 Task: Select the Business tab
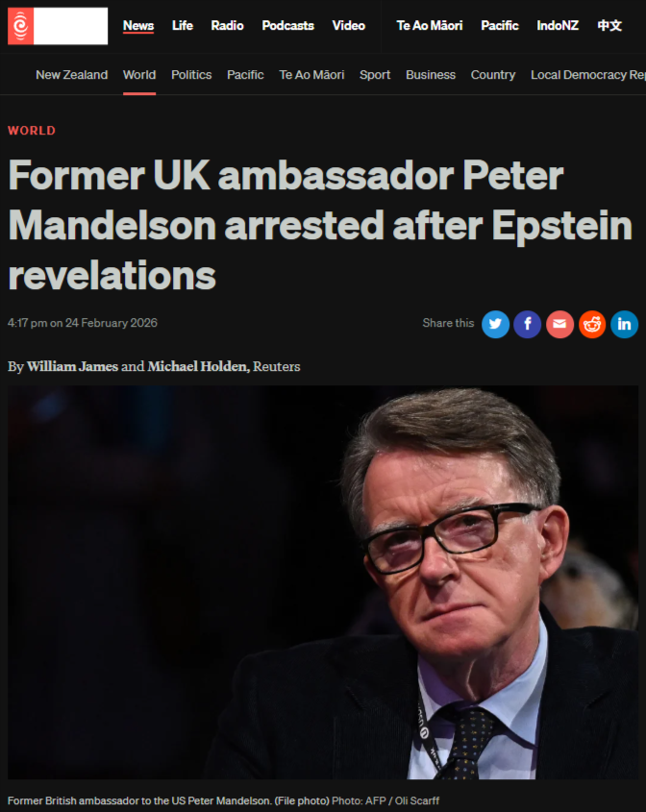click(x=431, y=75)
